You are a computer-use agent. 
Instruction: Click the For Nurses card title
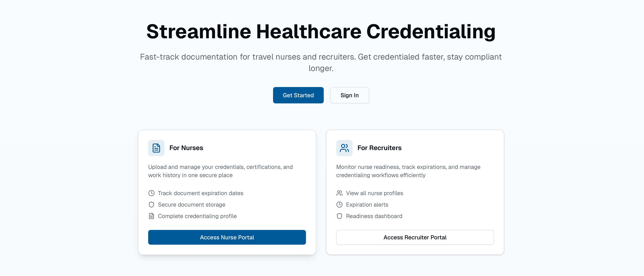click(x=186, y=148)
